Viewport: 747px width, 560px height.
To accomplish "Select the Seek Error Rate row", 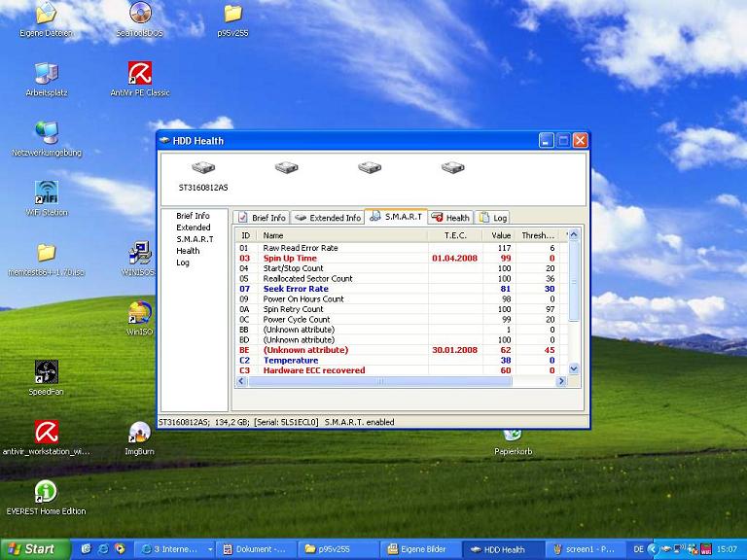I will (x=402, y=289).
